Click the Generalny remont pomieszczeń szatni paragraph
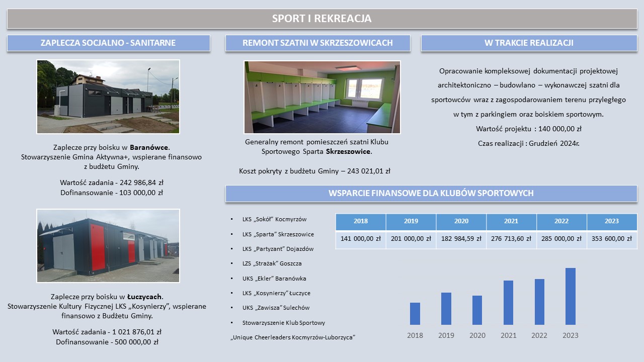The width and height of the screenshot is (644, 362). coord(317,147)
